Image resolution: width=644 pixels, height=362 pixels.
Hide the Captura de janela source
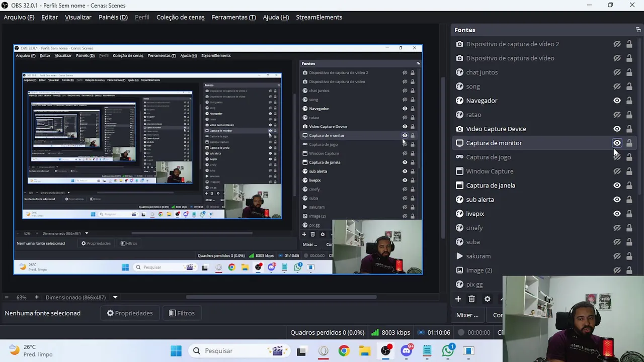point(617,186)
